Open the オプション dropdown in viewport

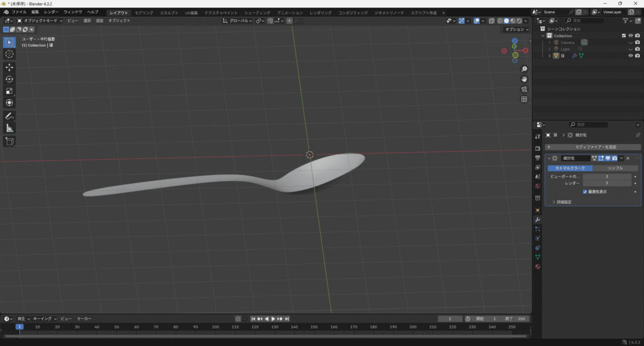coord(517,29)
